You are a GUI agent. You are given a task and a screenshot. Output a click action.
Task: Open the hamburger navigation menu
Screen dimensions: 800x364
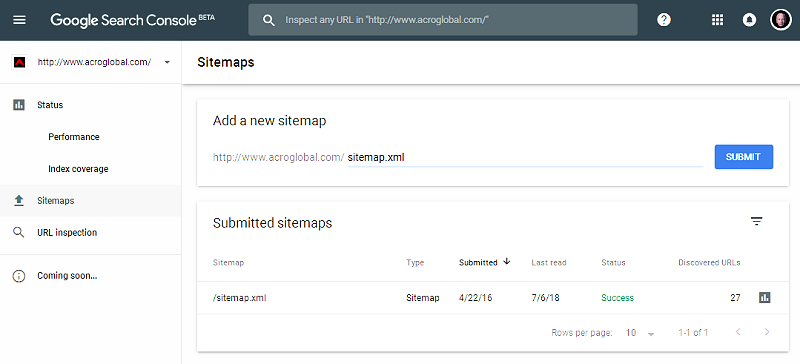point(19,20)
